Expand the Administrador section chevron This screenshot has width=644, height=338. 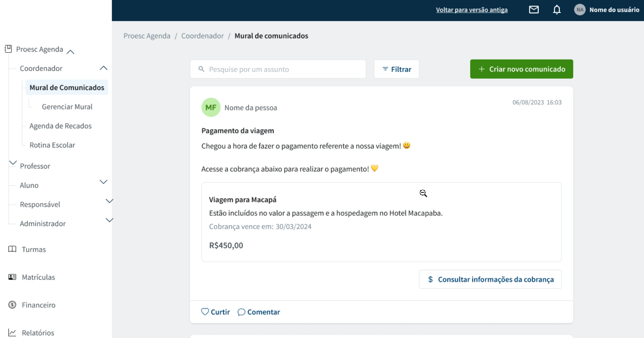109,220
